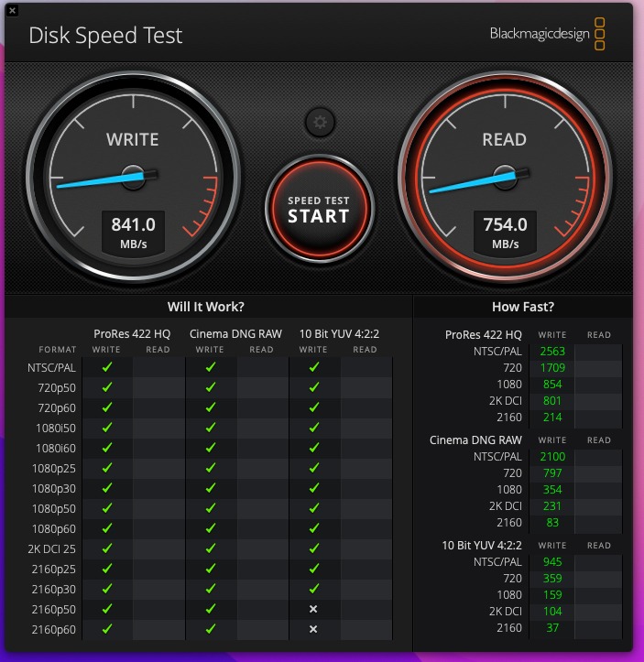Click the Cinema DNG RAW column header in Will It Work
This screenshot has width=644, height=662.
click(x=235, y=334)
